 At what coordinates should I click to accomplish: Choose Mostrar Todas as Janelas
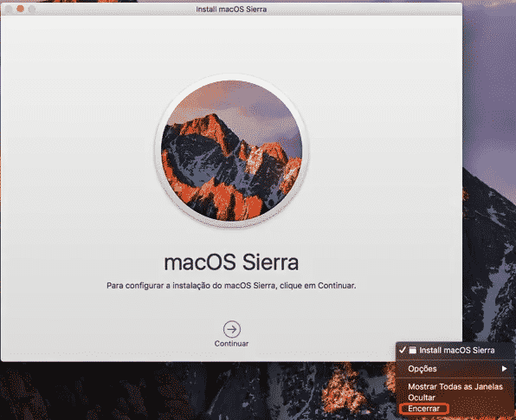click(x=455, y=387)
